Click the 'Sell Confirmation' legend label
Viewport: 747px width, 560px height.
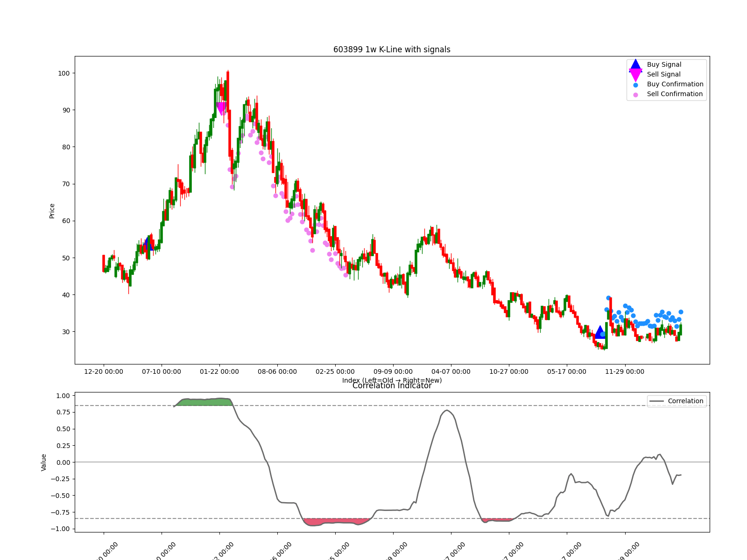point(675,94)
